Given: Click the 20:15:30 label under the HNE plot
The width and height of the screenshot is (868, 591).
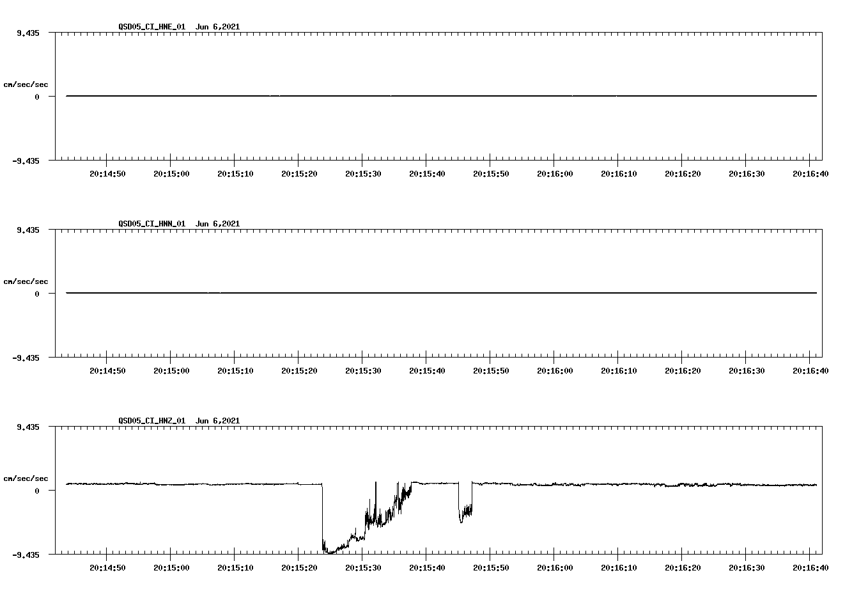Looking at the screenshot, I should (x=363, y=174).
